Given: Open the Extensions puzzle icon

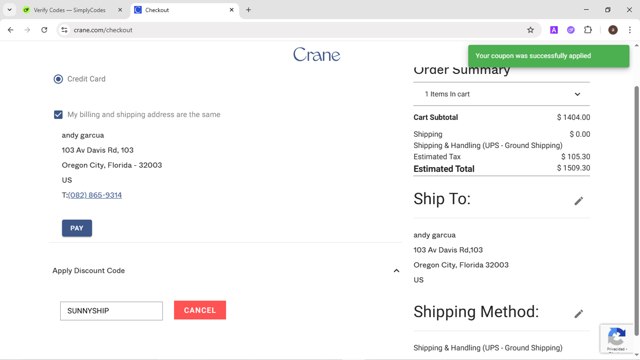Looking at the screenshot, I should 588,30.
